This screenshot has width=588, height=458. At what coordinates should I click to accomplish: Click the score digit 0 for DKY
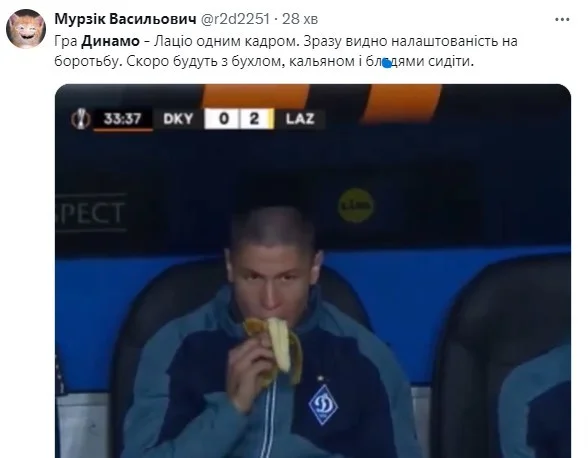[224, 119]
